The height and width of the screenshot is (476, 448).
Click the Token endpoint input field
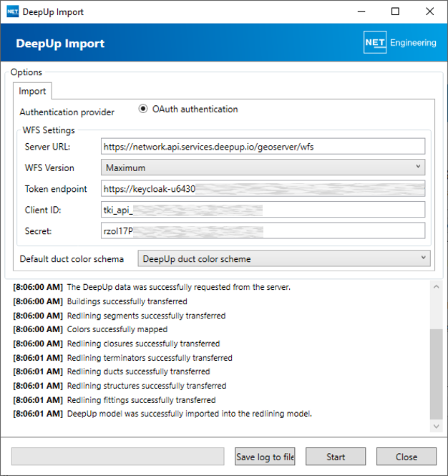tap(263, 189)
